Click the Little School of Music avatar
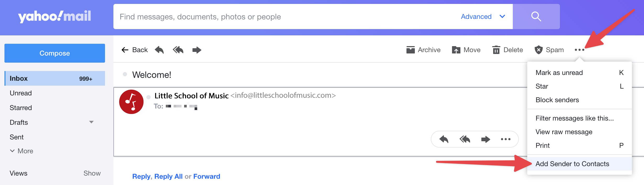The height and width of the screenshot is (185, 644). 131,102
